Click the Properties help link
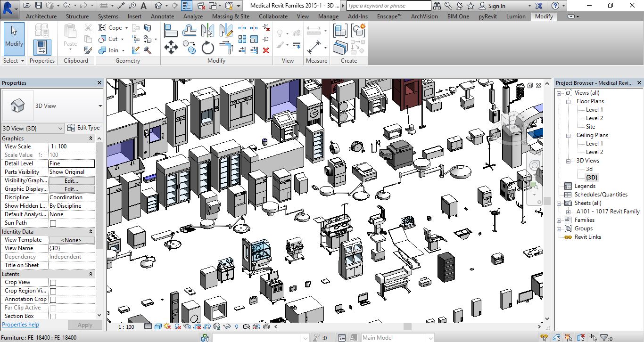Image resolution: width=644 pixels, height=342 pixels. [x=21, y=325]
